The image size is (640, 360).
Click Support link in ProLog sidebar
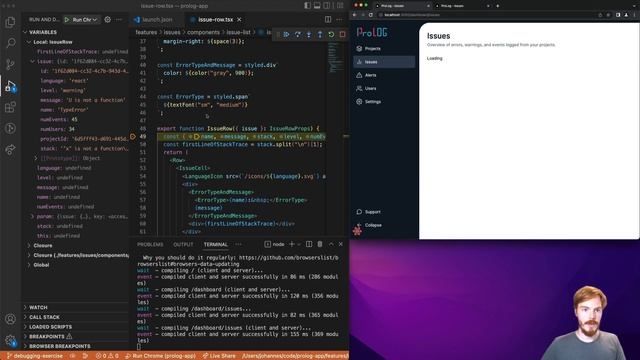384,212
